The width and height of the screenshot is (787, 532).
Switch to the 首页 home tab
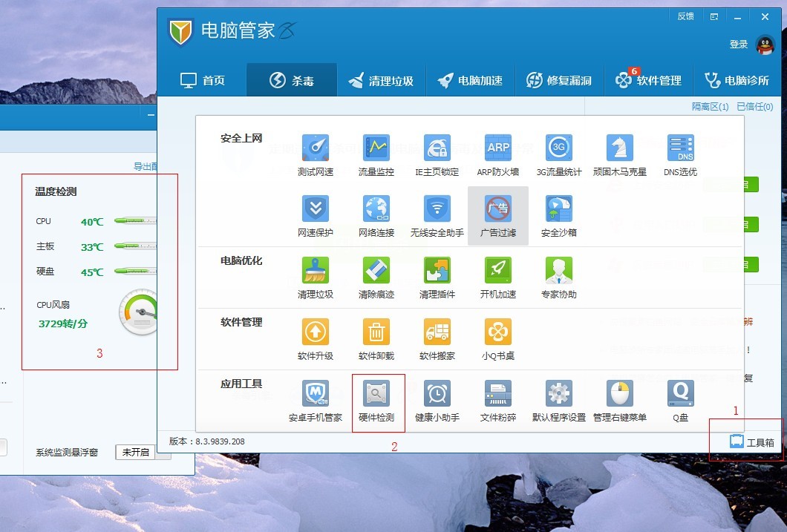202,80
